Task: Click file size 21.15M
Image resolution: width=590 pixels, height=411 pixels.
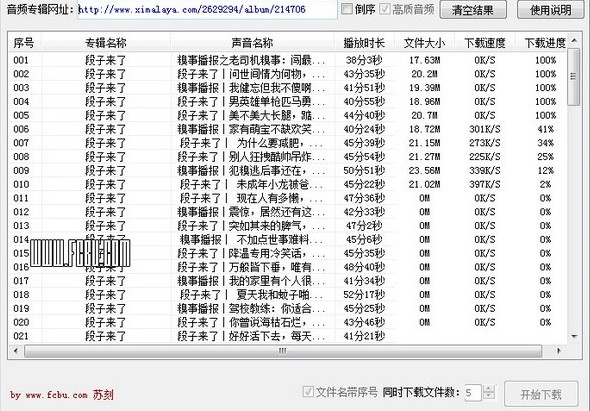Action: pos(424,143)
